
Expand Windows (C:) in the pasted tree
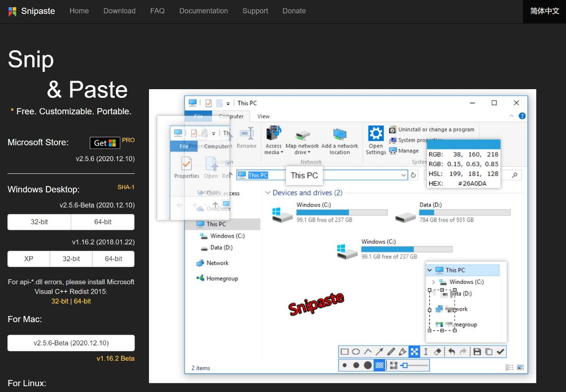[433, 282]
